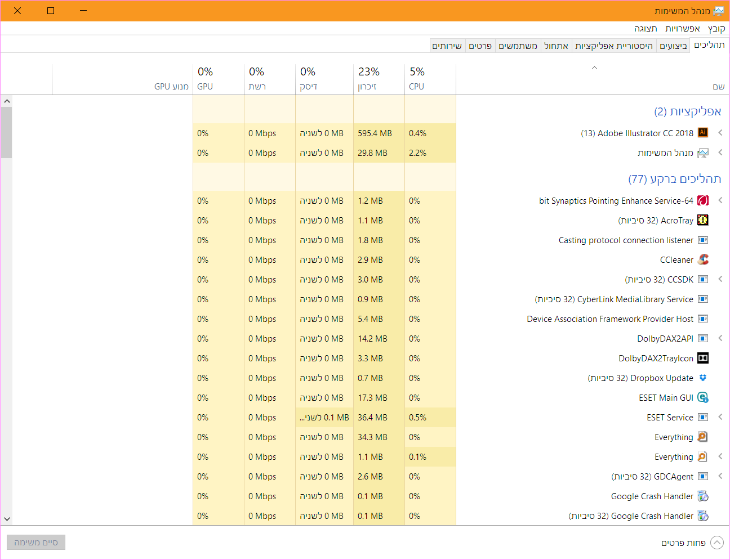Open the אפשרויות menu
Screen dimensions: 730x560
(682, 29)
